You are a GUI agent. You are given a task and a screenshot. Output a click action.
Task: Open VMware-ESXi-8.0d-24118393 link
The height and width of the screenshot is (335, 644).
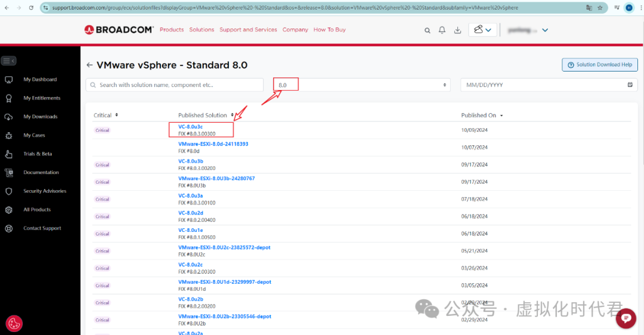pos(213,144)
